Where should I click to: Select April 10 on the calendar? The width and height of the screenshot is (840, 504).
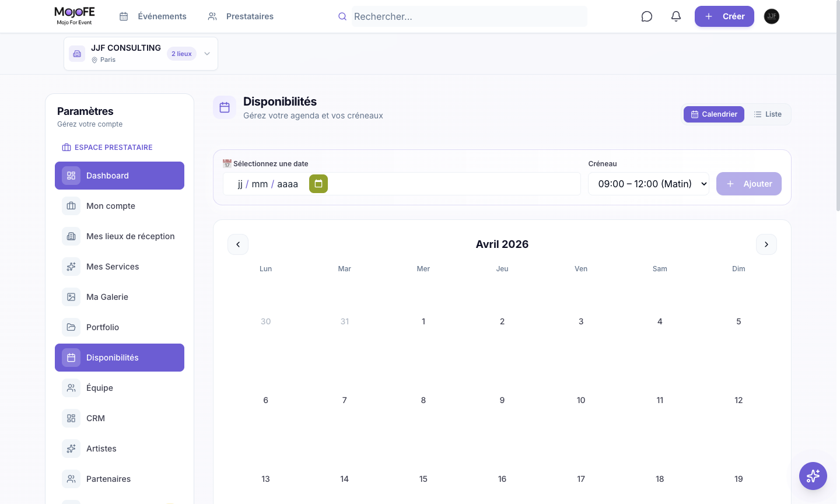pos(581,400)
